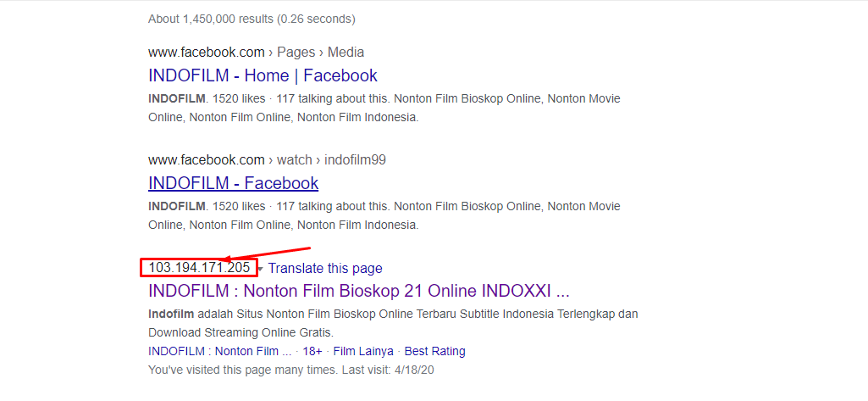Open the "18+" sitelink
868x401 pixels.
312,351
